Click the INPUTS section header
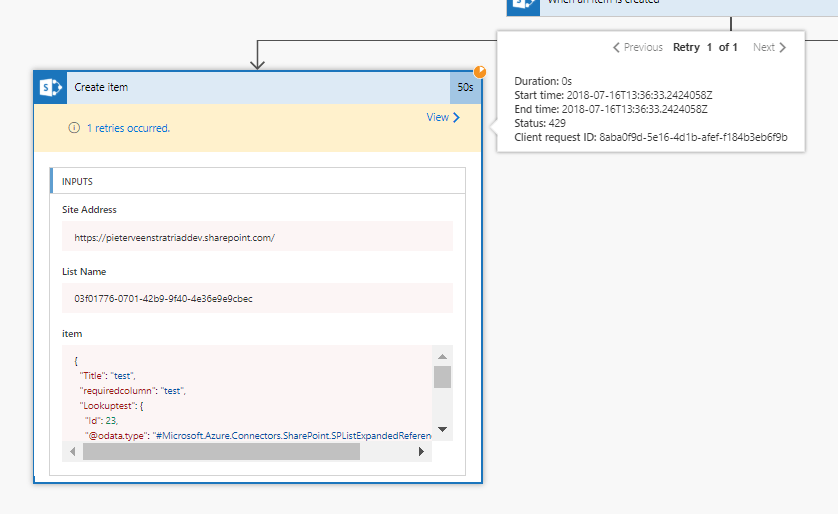Image resolution: width=838 pixels, height=514 pixels. pyautogui.click(x=258, y=181)
